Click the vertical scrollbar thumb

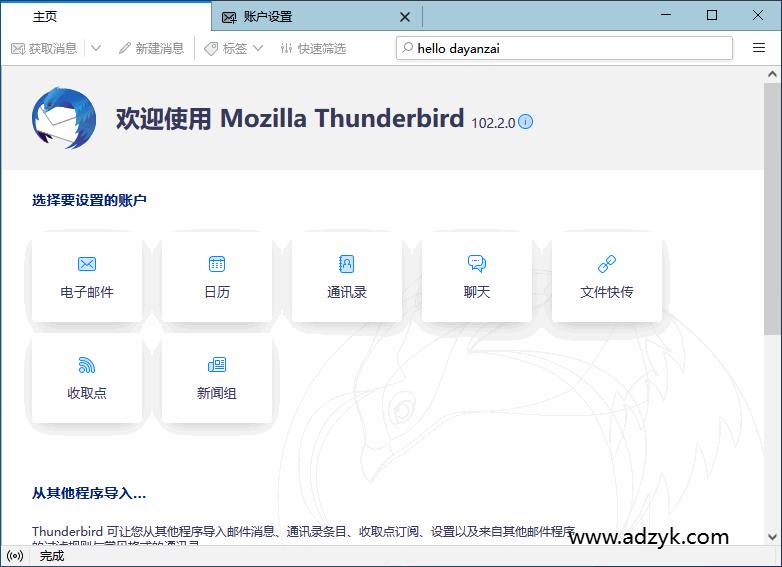pos(773,209)
